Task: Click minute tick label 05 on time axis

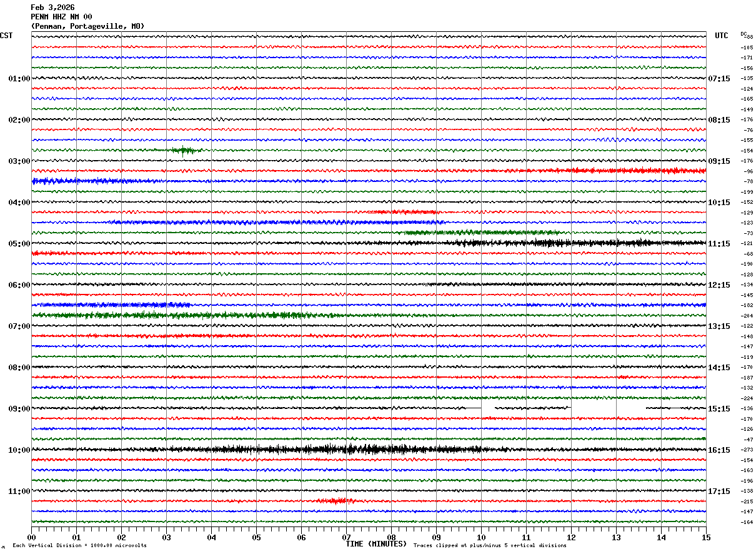Action: [x=256, y=537]
